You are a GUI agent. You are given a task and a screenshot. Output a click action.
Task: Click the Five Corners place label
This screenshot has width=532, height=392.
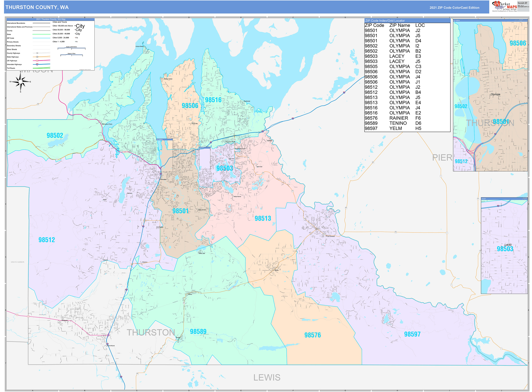click(331, 236)
